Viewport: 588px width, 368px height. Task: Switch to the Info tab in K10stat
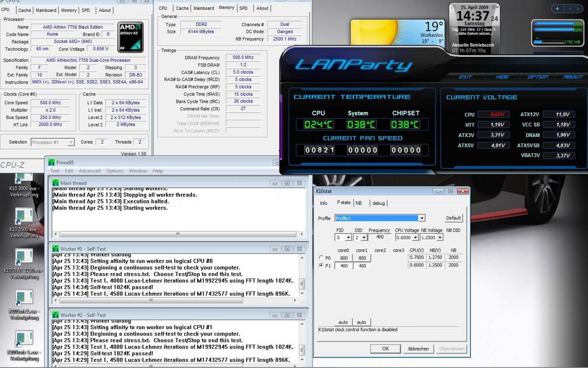point(324,203)
